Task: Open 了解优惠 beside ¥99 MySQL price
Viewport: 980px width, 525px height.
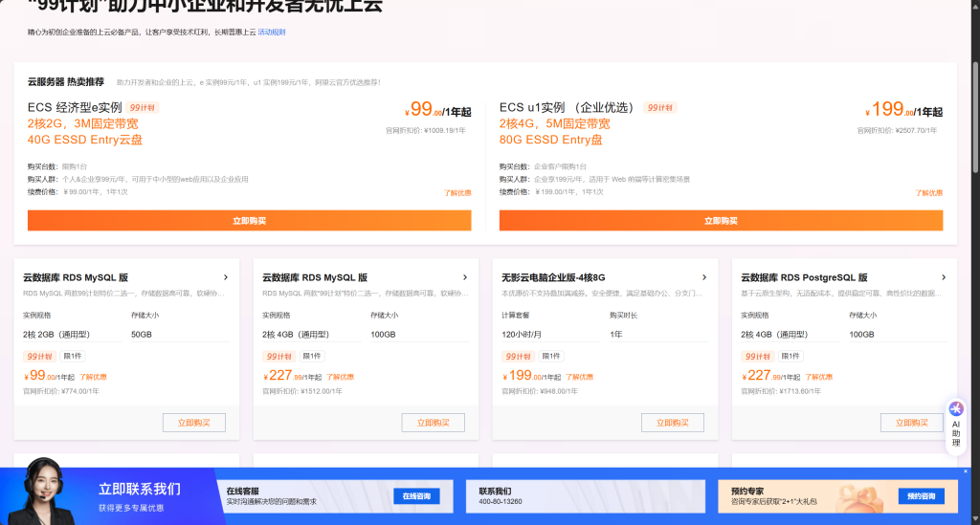Action: click(93, 377)
